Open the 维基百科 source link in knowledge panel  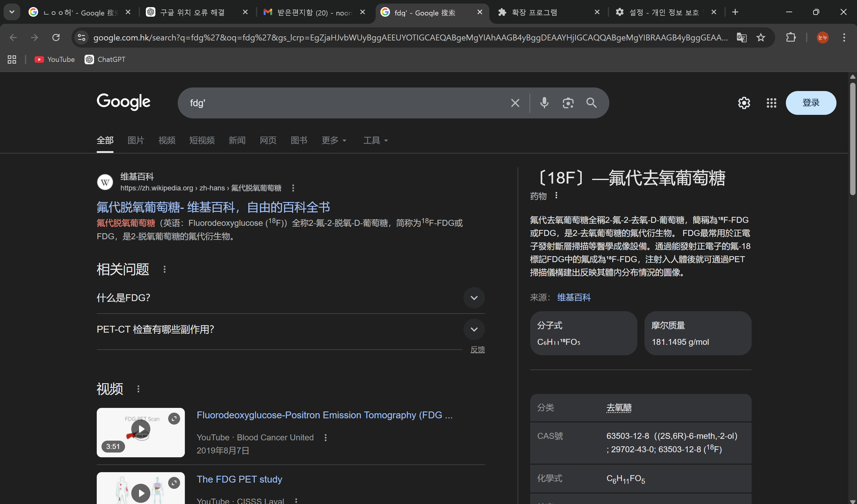tap(574, 298)
